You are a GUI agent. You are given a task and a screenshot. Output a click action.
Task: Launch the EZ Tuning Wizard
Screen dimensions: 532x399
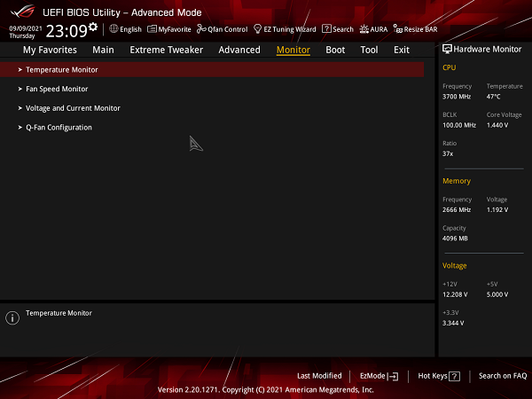tap(284, 29)
